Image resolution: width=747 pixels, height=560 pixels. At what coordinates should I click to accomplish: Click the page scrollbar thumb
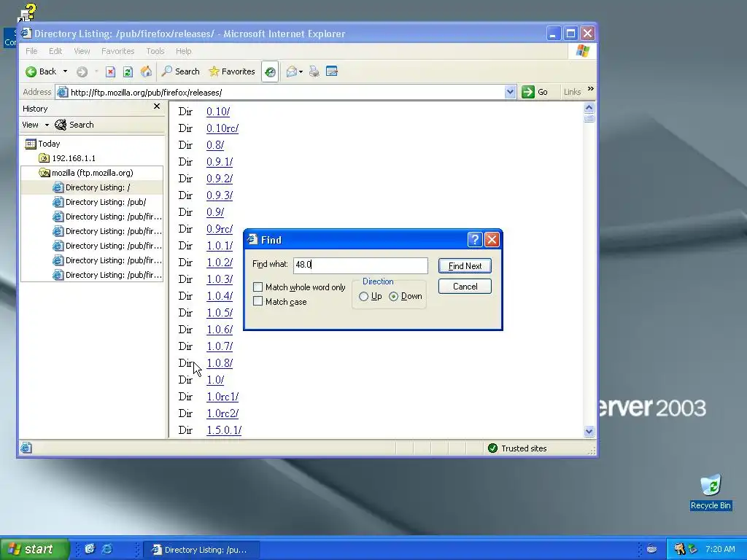coord(589,118)
